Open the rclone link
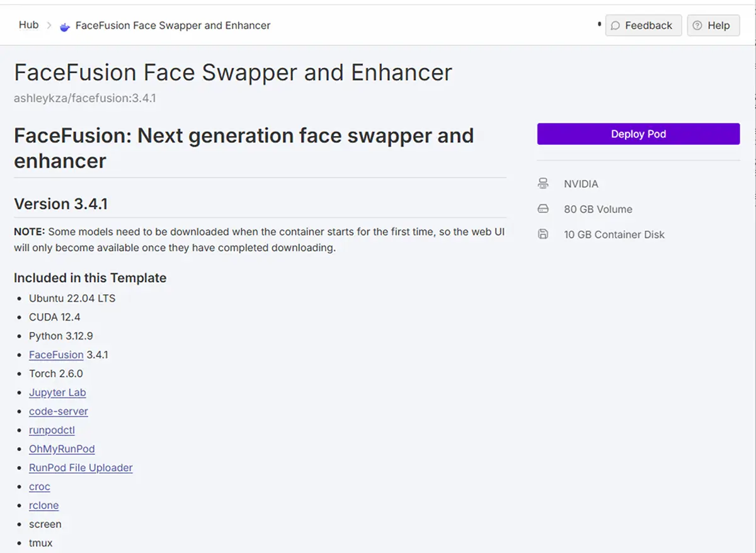Viewport: 756px width, 553px height. coord(43,506)
